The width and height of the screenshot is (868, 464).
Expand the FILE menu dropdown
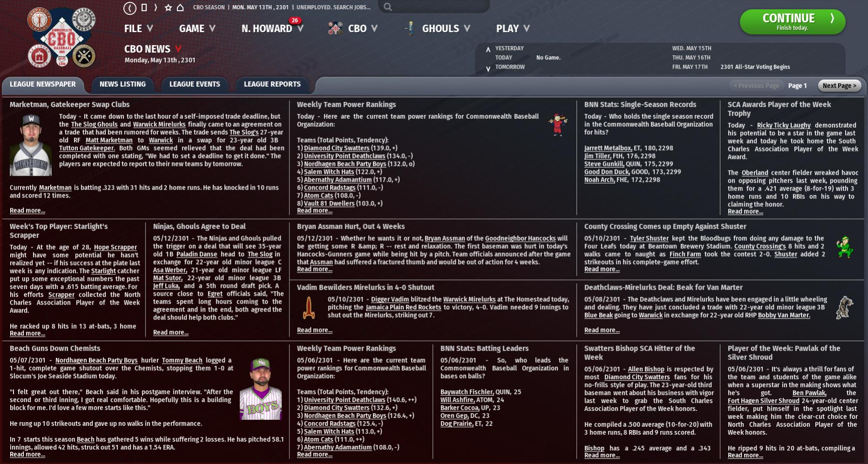click(x=138, y=28)
